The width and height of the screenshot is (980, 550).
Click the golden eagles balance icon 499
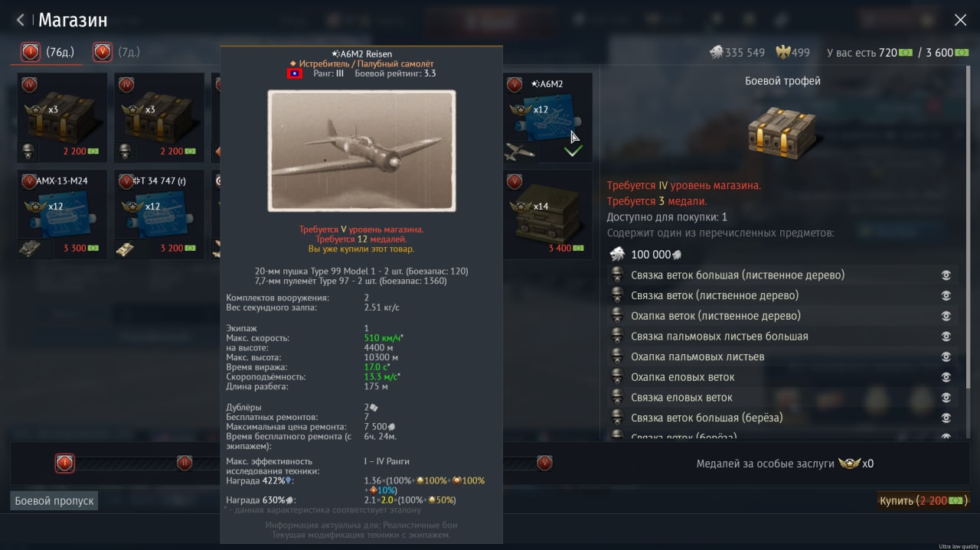pyautogui.click(x=783, y=52)
